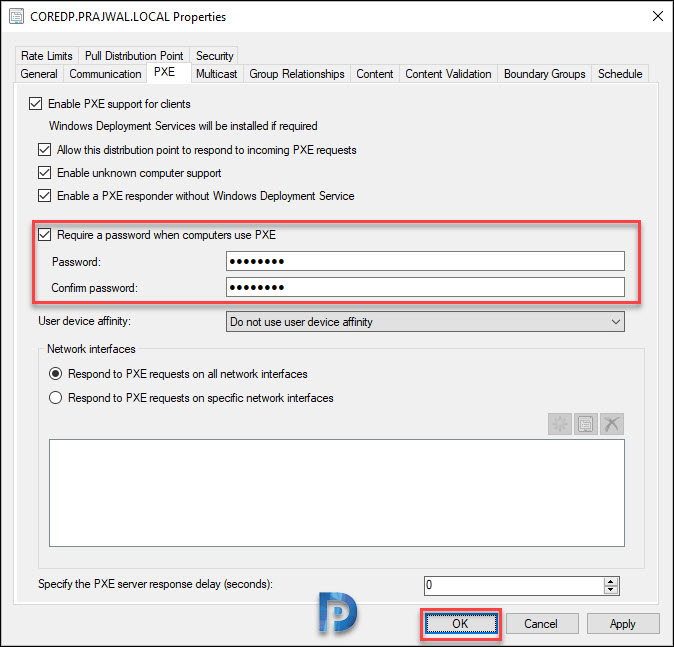
Task: Click the edit network interface properties icon
Action: [x=586, y=424]
